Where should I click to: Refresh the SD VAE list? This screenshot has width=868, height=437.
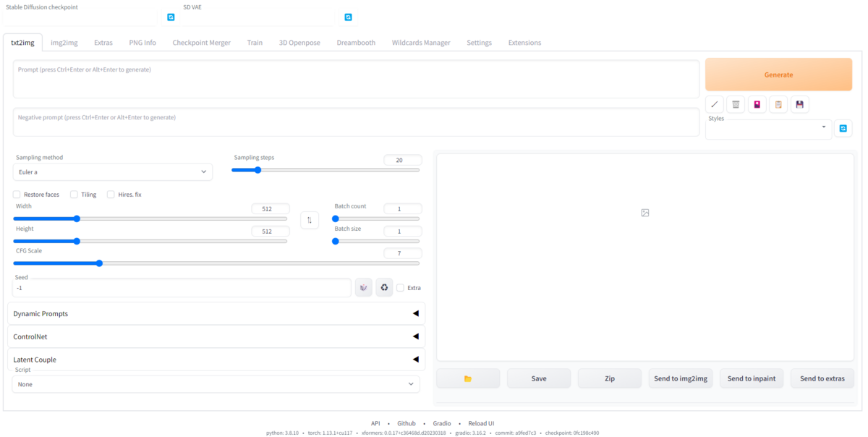point(348,17)
